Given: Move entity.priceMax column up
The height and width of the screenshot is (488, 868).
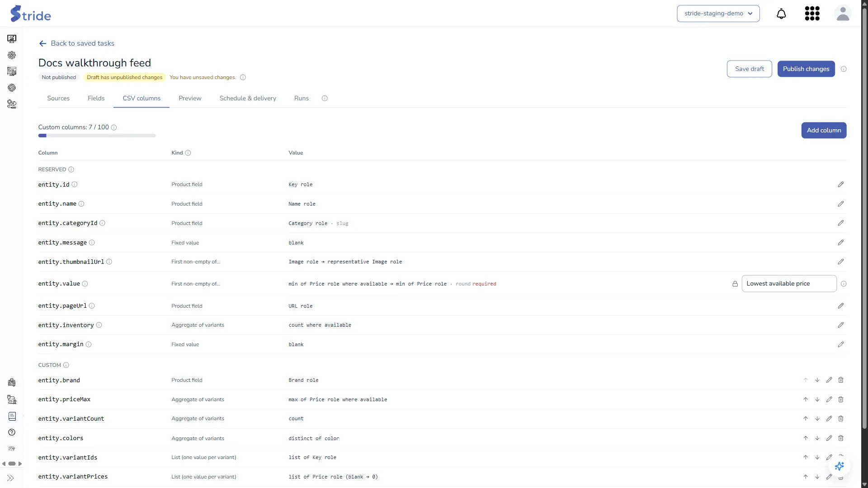Looking at the screenshot, I should click(805, 399).
